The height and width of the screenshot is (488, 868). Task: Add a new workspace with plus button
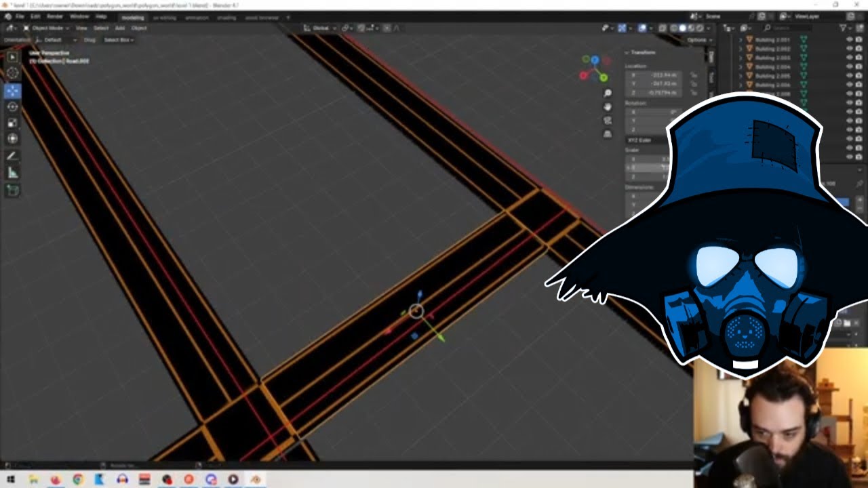pyautogui.click(x=288, y=18)
